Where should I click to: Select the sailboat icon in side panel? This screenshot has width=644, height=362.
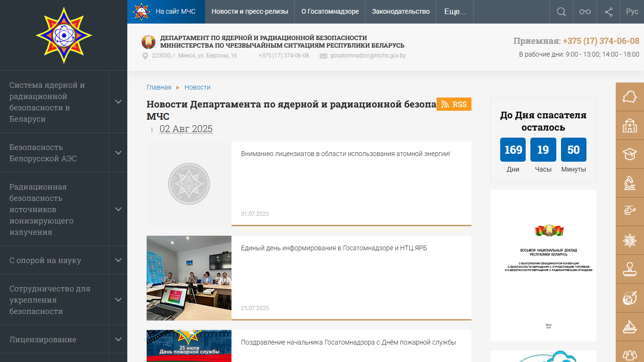[630, 327]
